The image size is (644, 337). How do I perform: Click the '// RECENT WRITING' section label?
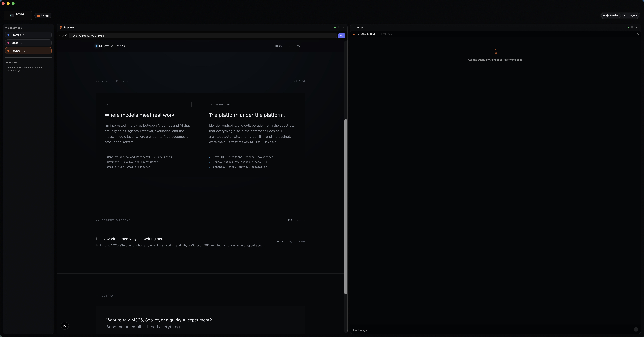113,220
